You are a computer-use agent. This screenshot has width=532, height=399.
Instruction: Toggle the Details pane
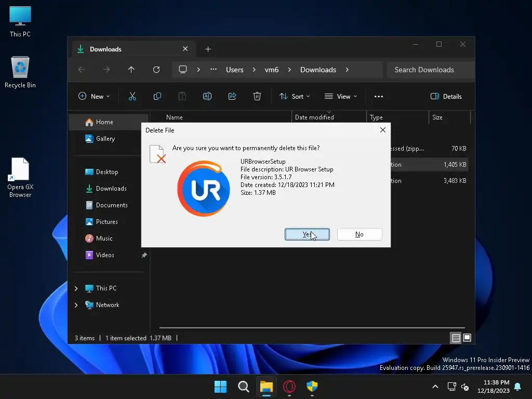446,96
